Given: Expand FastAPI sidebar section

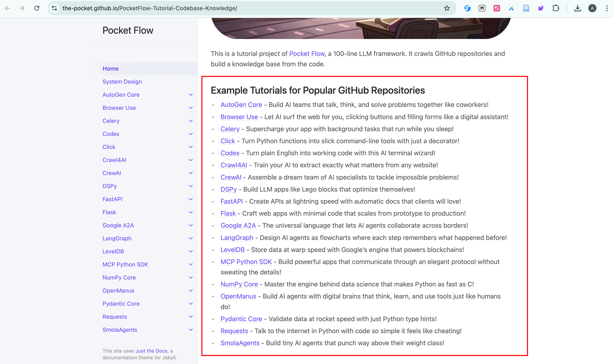Looking at the screenshot, I should pyautogui.click(x=191, y=199).
